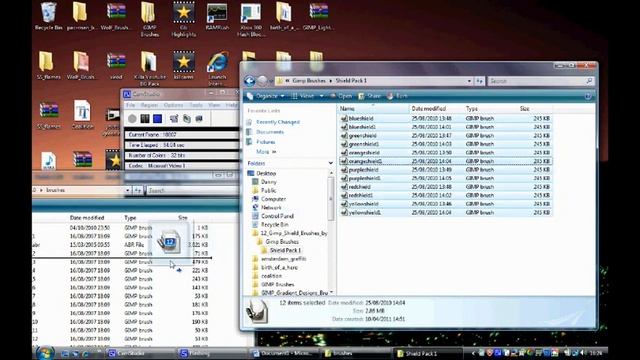Click the last CamStudio toolbar icon
The image size is (640, 360).
coord(199,119)
